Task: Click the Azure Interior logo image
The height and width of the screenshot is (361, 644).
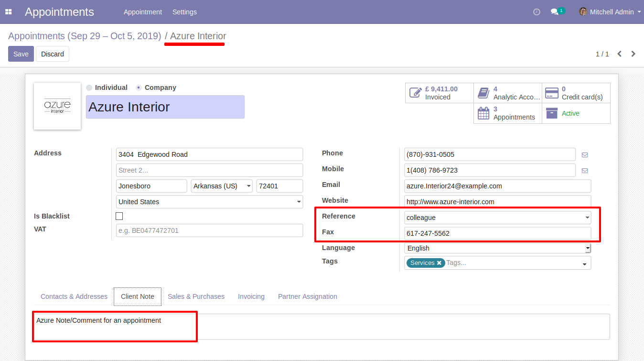Action: (x=57, y=106)
